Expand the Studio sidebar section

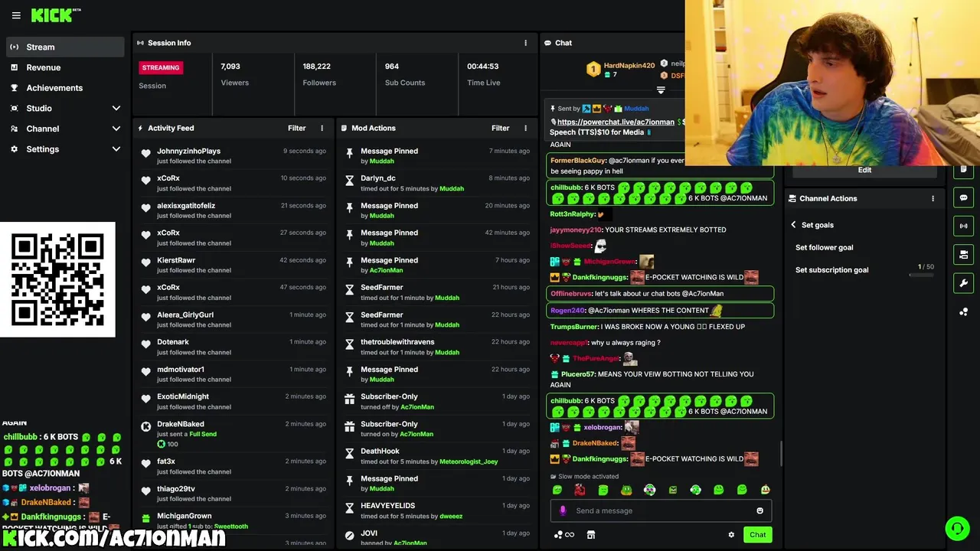116,109
